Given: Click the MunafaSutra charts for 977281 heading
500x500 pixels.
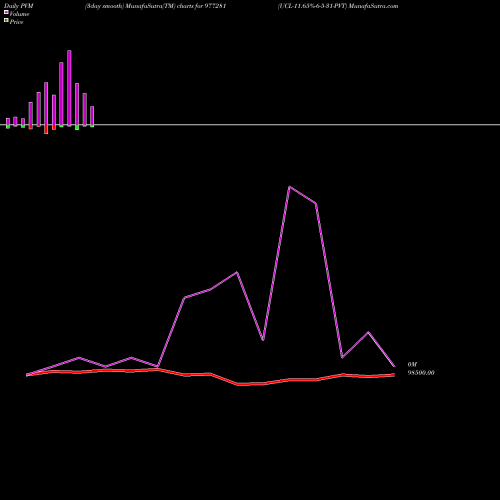Looking at the screenshot, I should coord(156,6).
